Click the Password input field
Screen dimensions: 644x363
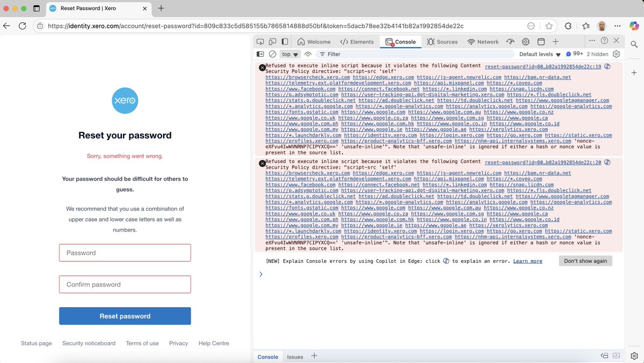tap(125, 253)
